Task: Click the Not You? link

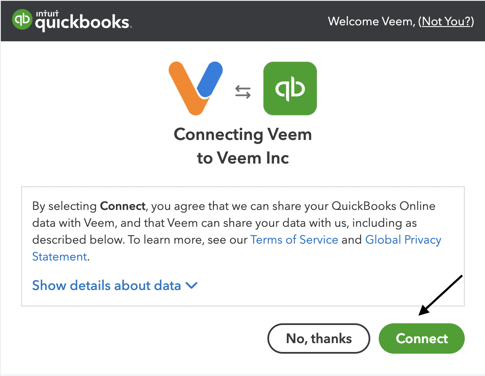Action: click(x=446, y=21)
